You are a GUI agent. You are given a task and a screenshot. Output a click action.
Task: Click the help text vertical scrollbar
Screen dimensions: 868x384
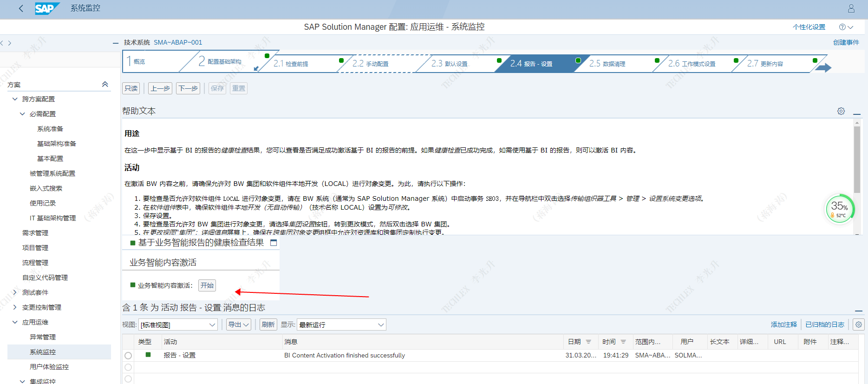(857, 159)
